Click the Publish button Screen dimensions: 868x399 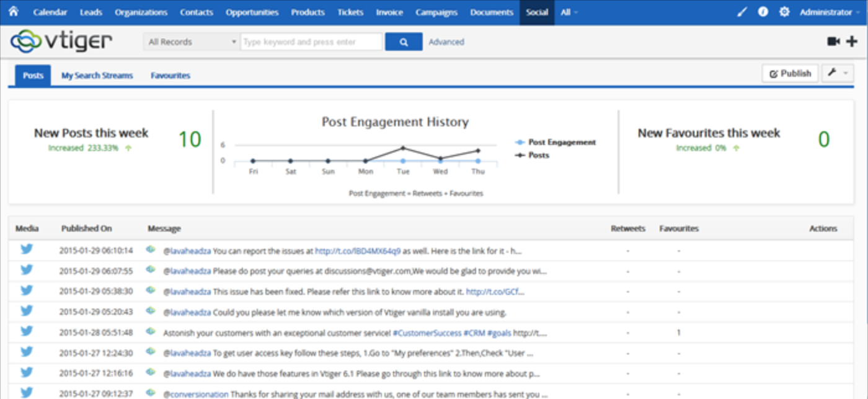(x=790, y=73)
